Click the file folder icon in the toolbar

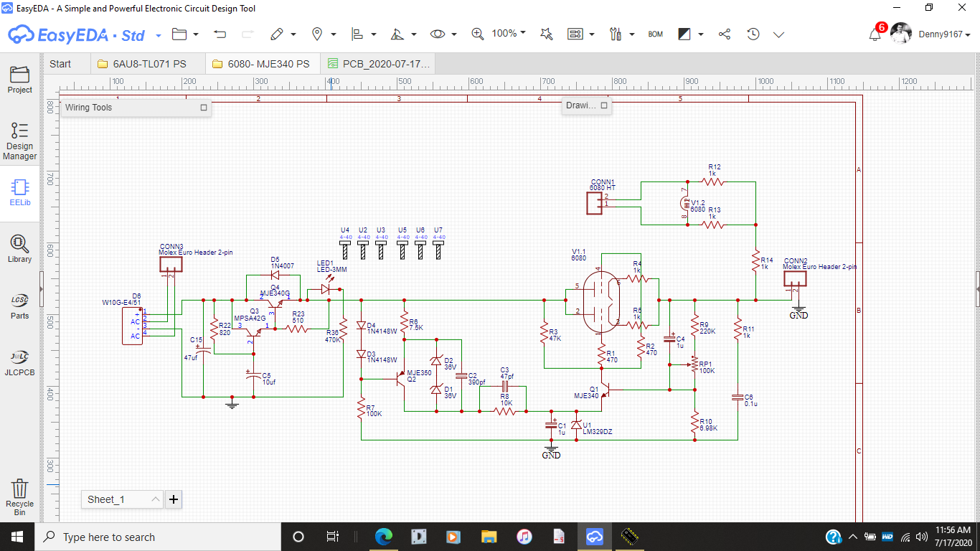click(179, 34)
